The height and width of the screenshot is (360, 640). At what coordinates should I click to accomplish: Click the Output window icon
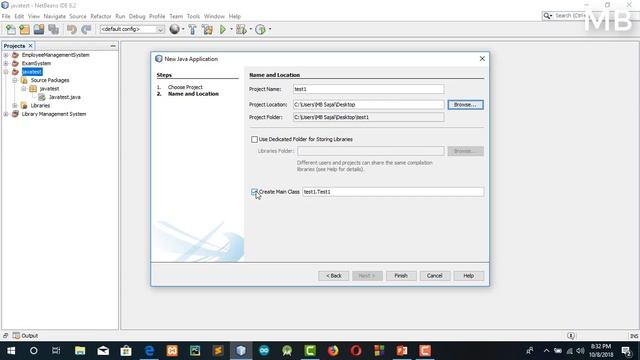tap(16, 336)
